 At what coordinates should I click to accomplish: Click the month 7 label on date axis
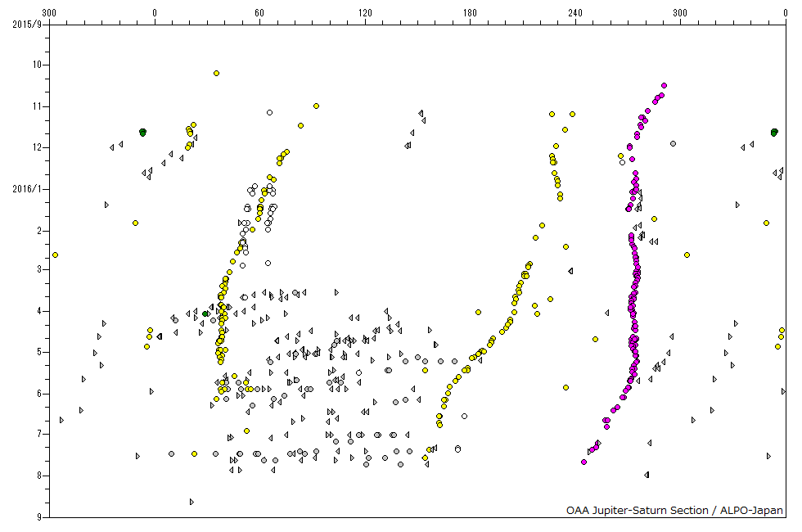click(x=39, y=435)
